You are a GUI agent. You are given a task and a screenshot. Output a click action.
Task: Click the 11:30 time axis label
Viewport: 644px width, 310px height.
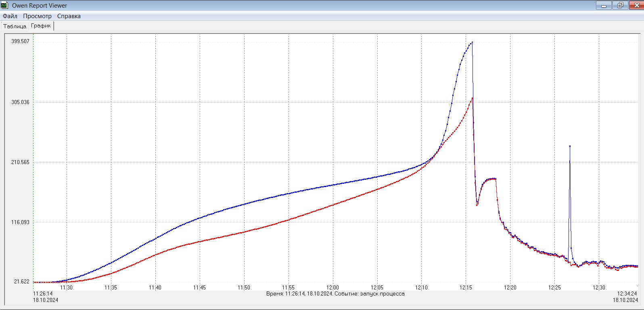tap(67, 287)
